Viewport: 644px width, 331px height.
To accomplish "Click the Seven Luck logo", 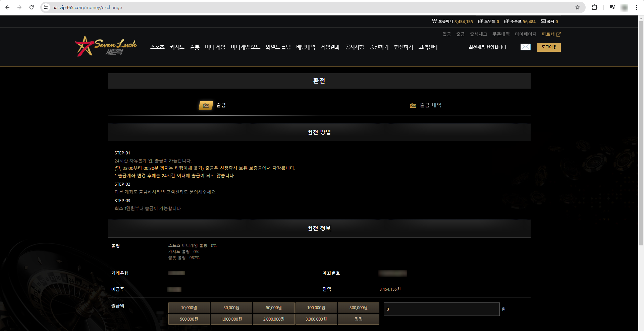I will coord(106,46).
